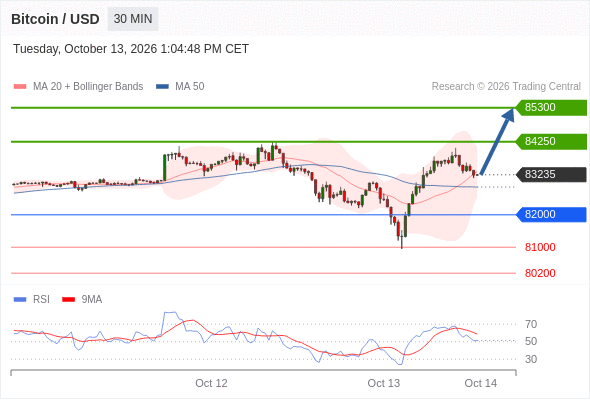Click the 'Oct 14' date axis label
This screenshot has height=400, width=590.
click(481, 383)
